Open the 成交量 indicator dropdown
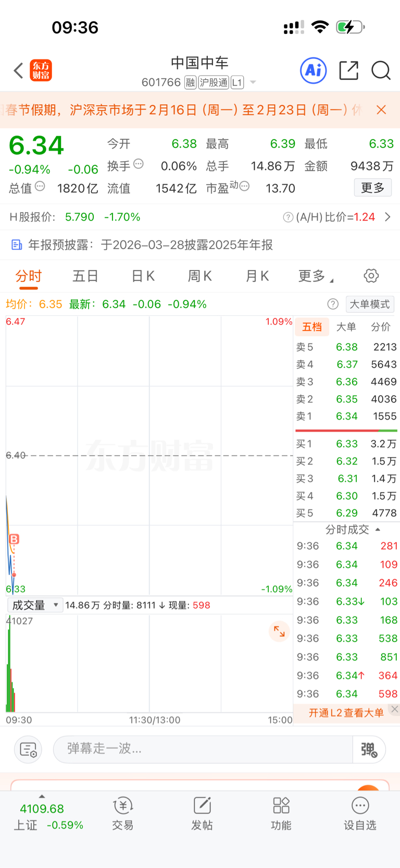Screen dimensions: 400x868 point(35,605)
